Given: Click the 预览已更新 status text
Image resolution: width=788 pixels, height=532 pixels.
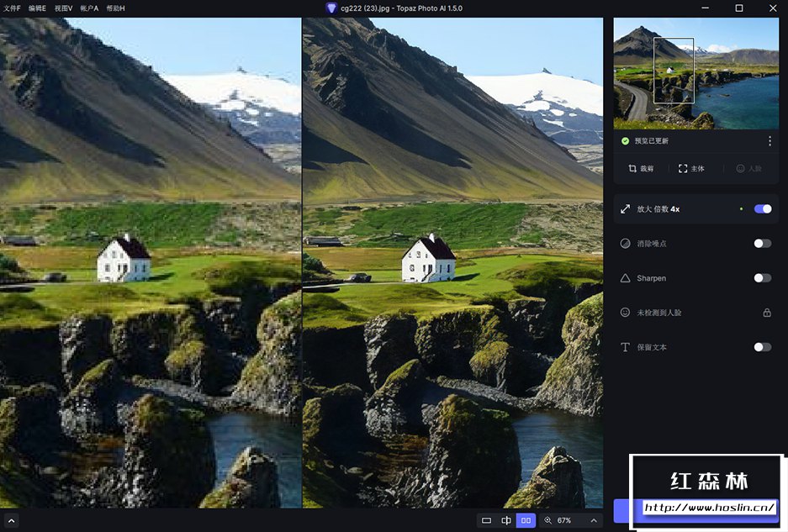Looking at the screenshot, I should coord(651,141).
